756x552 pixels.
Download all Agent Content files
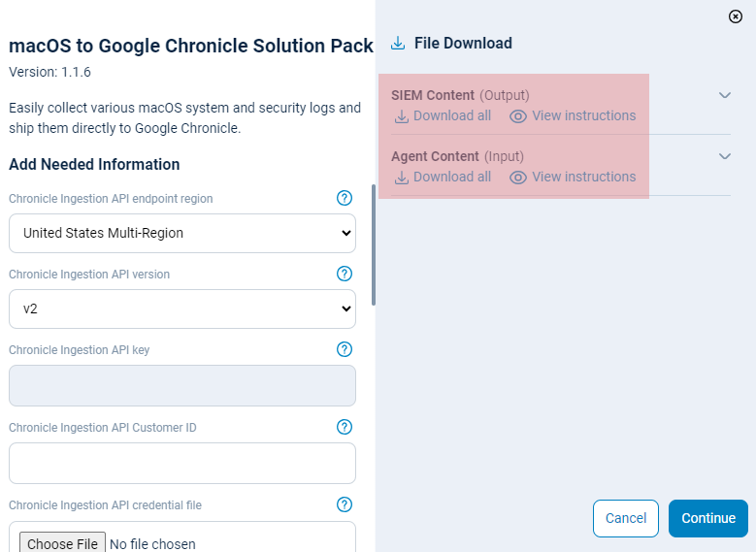(443, 178)
